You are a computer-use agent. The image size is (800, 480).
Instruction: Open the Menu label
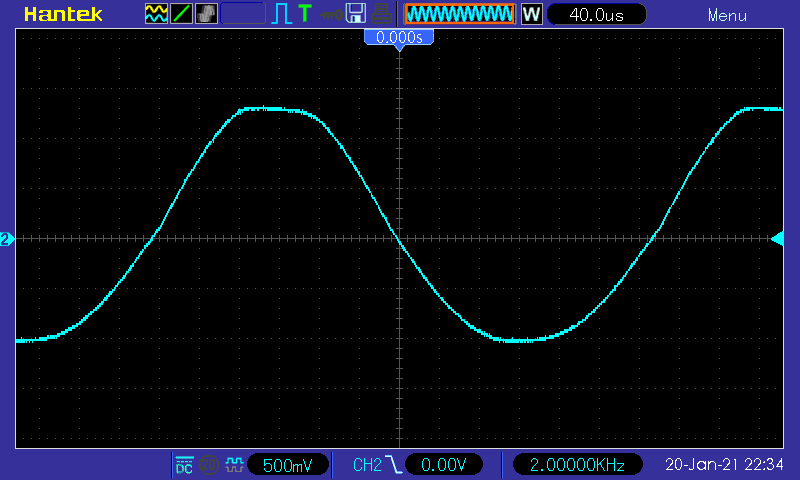tap(727, 15)
